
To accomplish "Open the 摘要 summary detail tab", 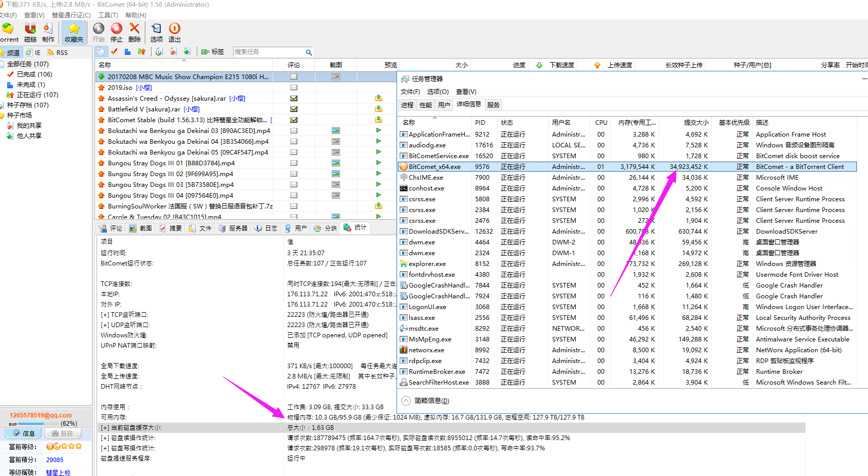I will [170, 228].
